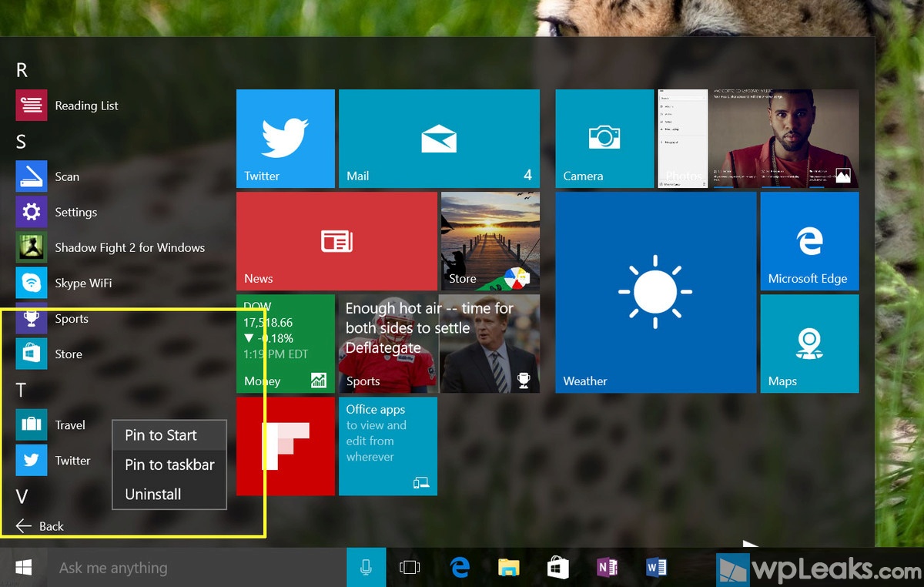Screen dimensions: 924x587
Task: Open the Office apps tile
Action: [x=388, y=446]
